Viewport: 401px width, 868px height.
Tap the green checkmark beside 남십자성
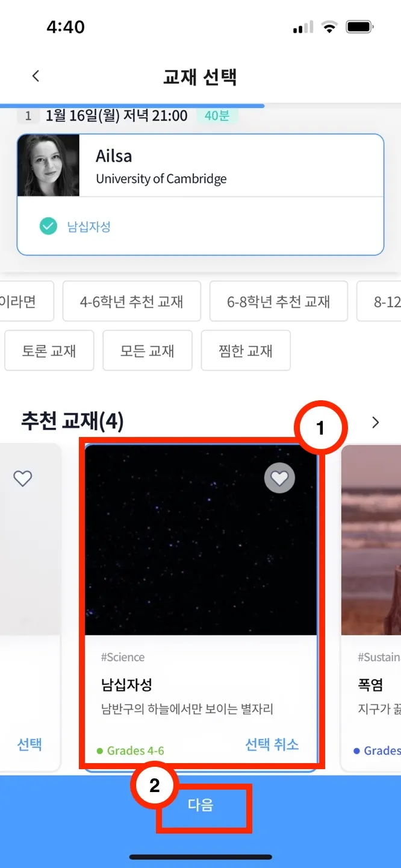click(48, 227)
